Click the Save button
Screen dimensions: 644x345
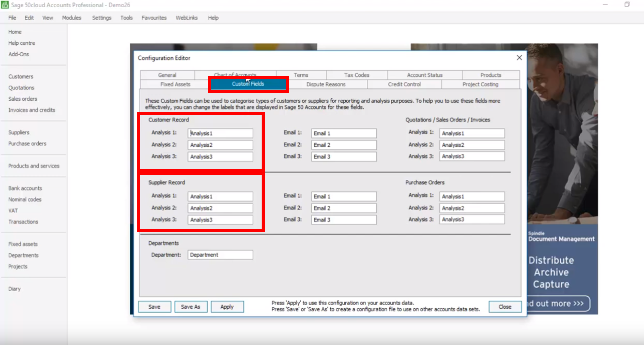[x=154, y=307]
